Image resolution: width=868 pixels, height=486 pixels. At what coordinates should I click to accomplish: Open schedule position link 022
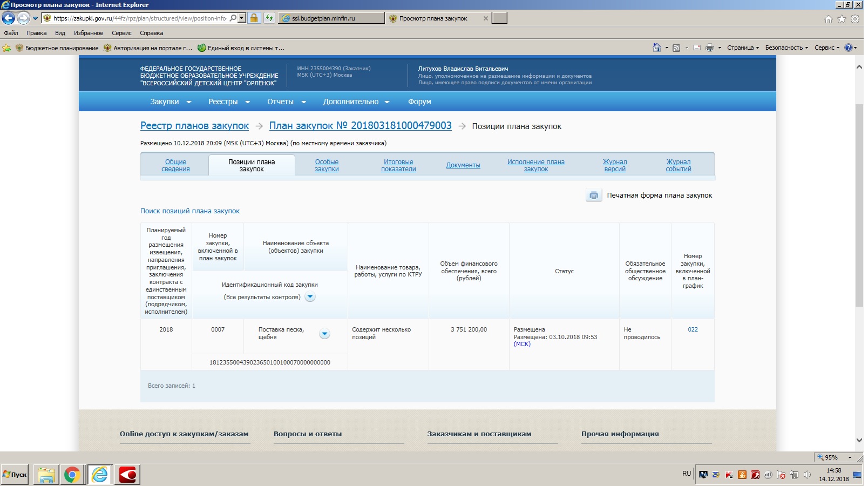[693, 329]
